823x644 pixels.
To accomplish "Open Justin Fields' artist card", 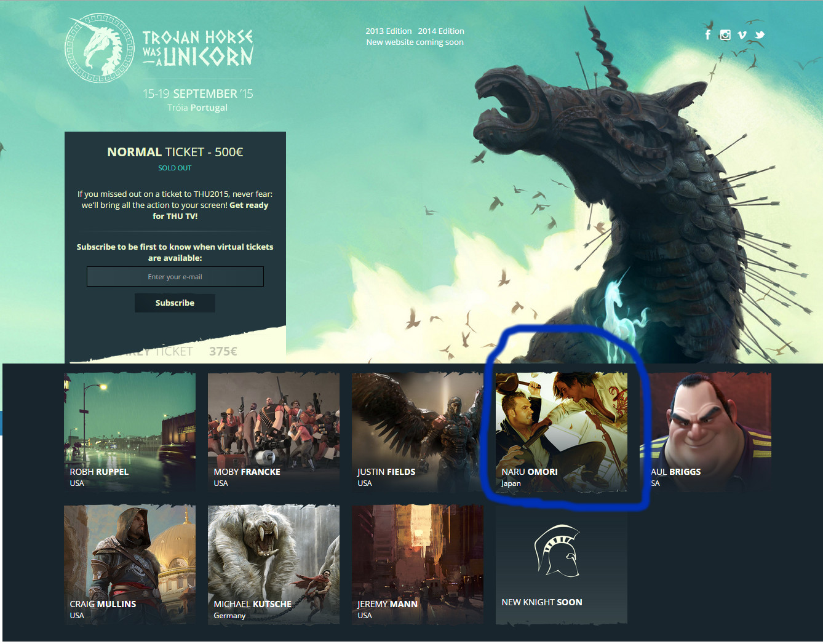I will (x=418, y=432).
